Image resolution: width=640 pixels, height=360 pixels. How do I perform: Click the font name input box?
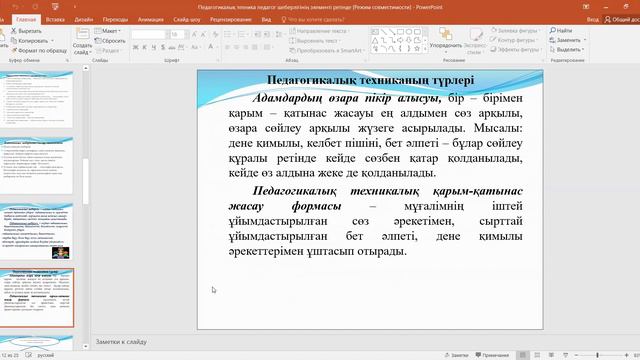point(148,35)
